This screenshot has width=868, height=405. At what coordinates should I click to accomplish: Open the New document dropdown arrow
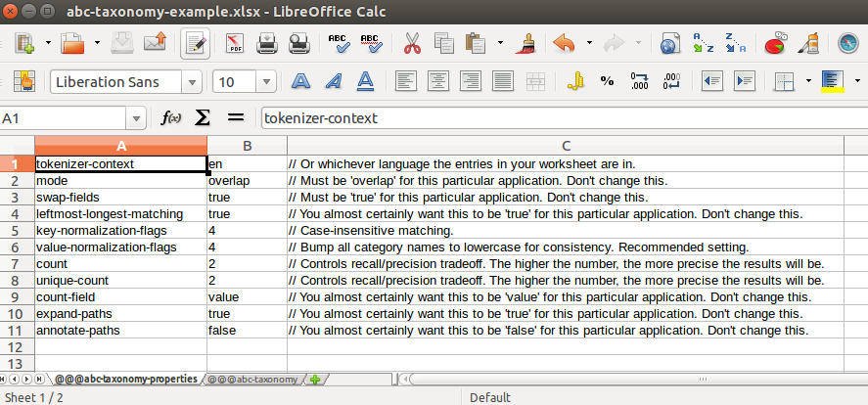coord(48,43)
